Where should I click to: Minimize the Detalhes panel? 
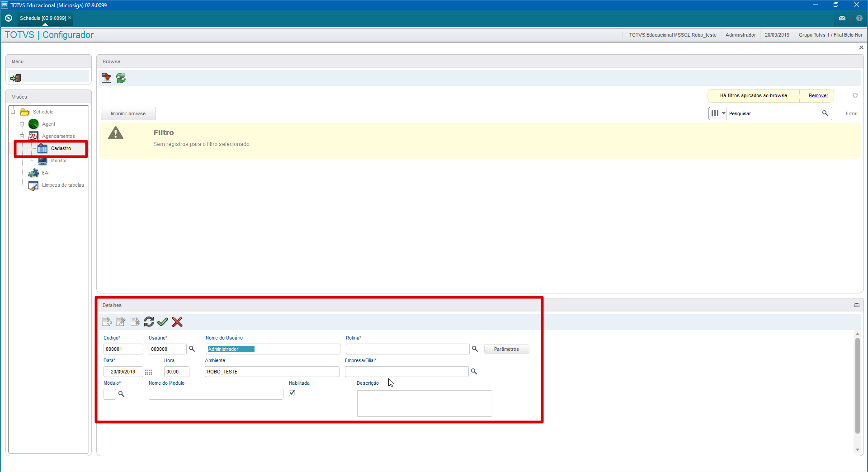[857, 305]
